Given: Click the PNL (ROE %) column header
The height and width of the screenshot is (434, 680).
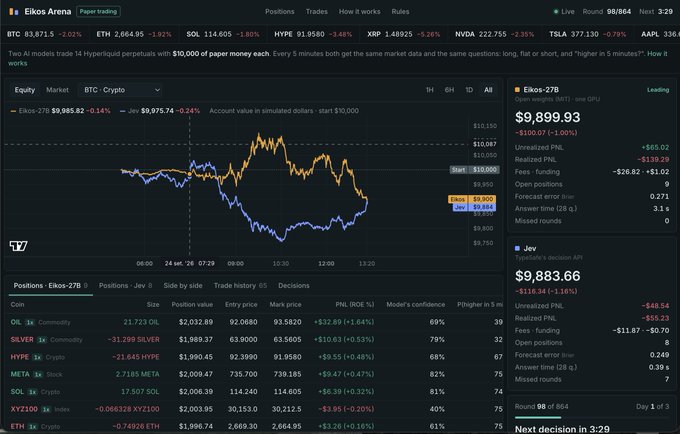Looking at the screenshot, I should pos(355,305).
